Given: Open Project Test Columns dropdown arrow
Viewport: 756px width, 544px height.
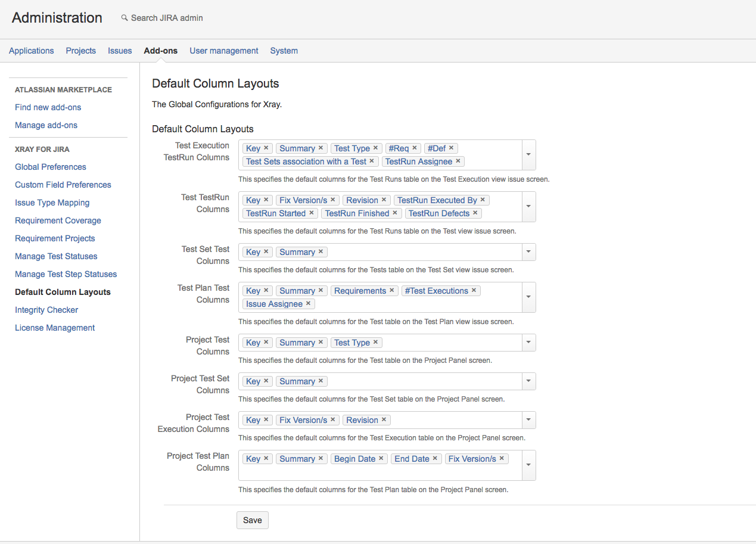Looking at the screenshot, I should pyautogui.click(x=529, y=343).
